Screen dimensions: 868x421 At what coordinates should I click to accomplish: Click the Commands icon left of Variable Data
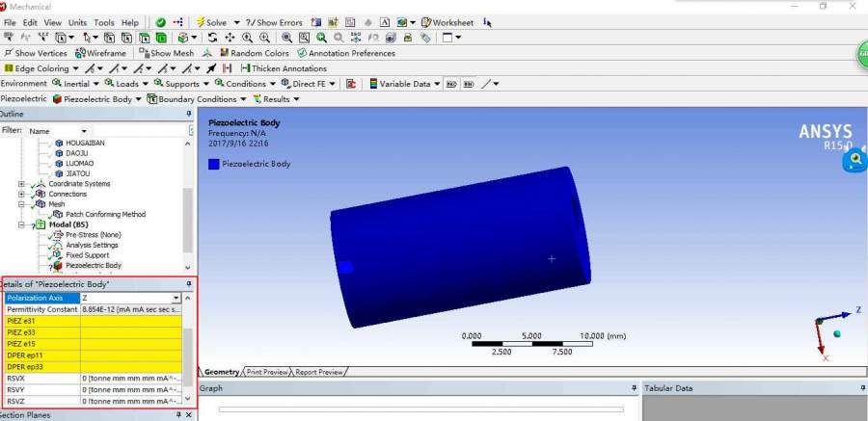pos(350,84)
